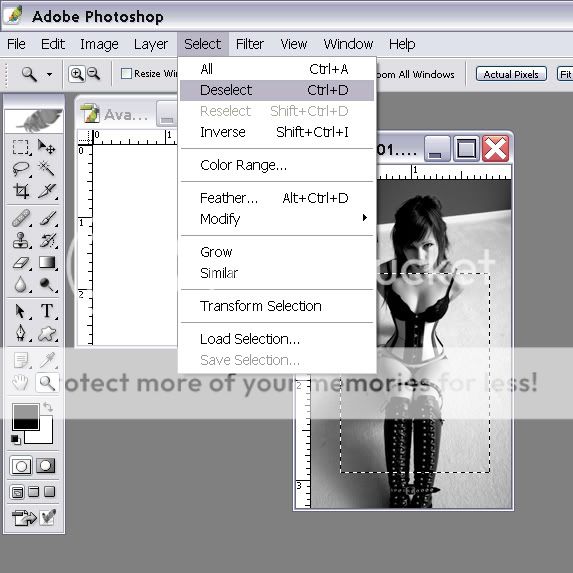Choose the Gradient tool
573x573 pixels.
(47, 262)
